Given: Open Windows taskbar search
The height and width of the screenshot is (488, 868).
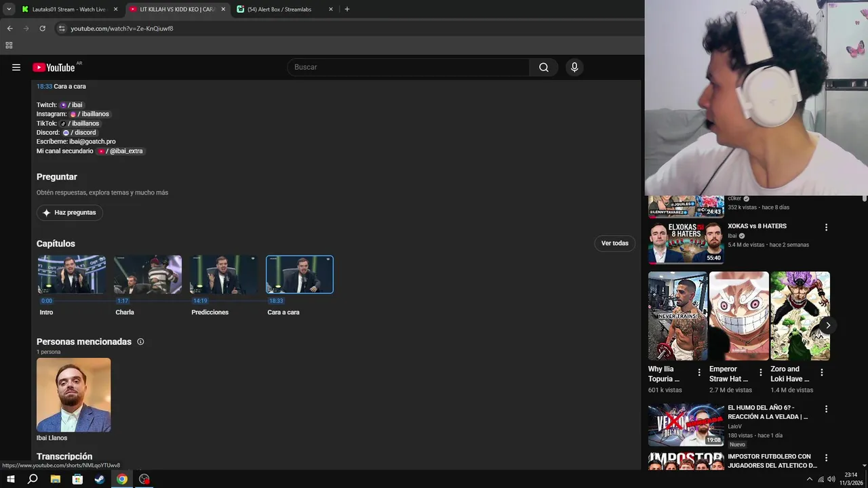Looking at the screenshot, I should tap(33, 479).
